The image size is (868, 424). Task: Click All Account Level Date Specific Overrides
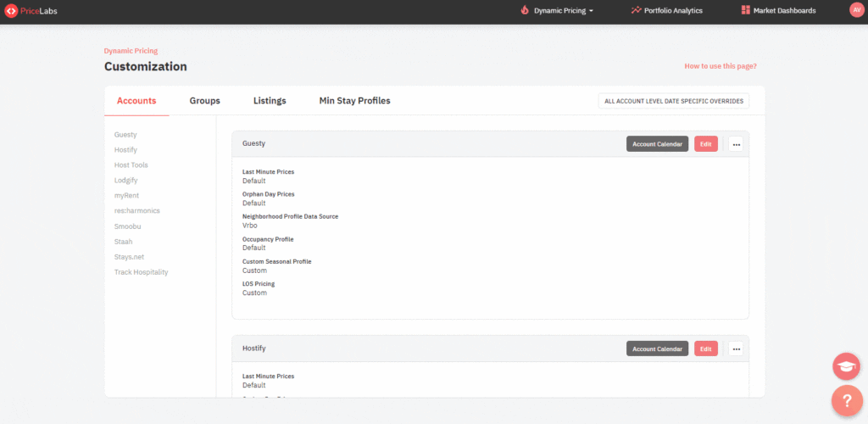(x=674, y=101)
